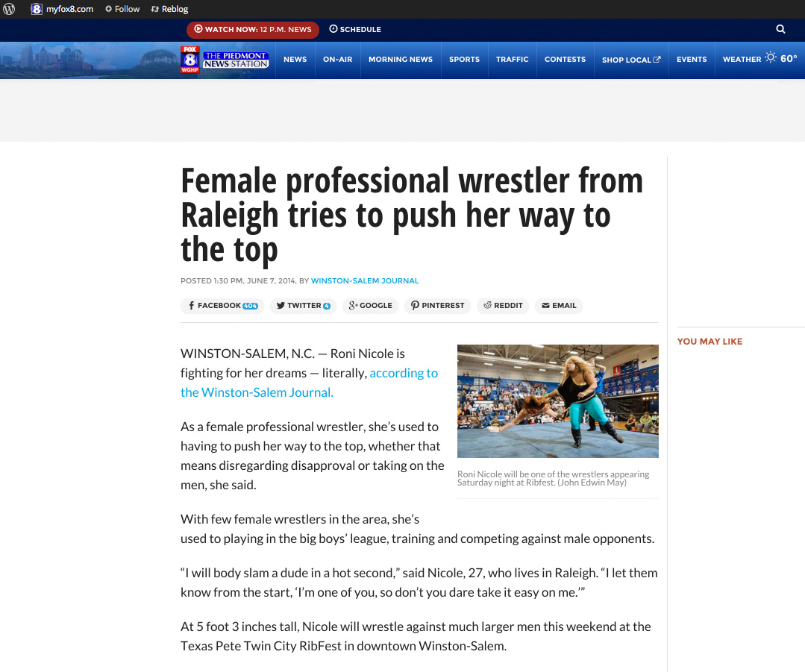
Task: Go to Shop Local external link
Action: (x=631, y=60)
